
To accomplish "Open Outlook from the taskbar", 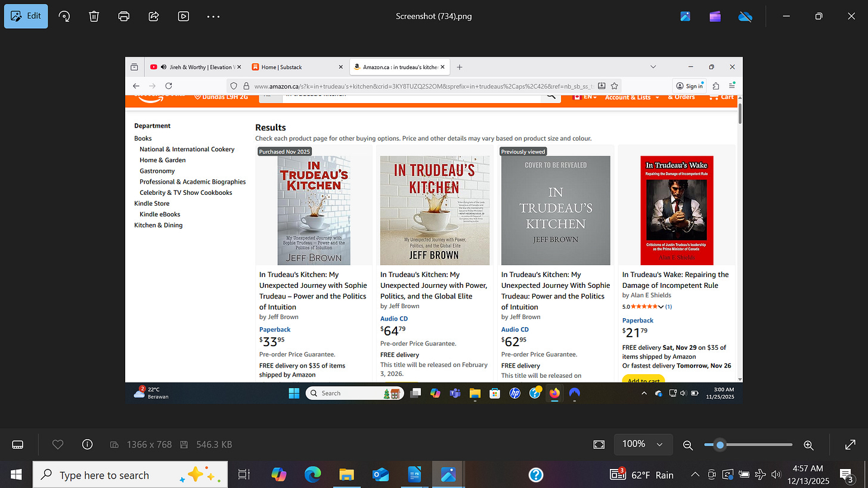I will point(380,475).
